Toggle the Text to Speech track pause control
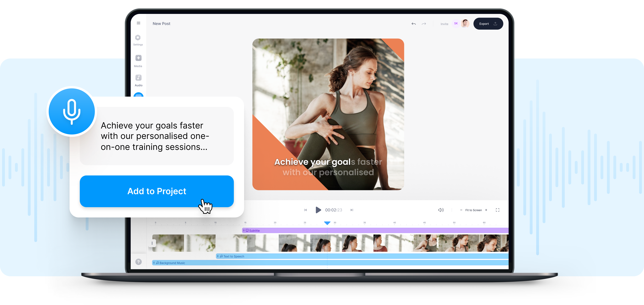 [218, 256]
